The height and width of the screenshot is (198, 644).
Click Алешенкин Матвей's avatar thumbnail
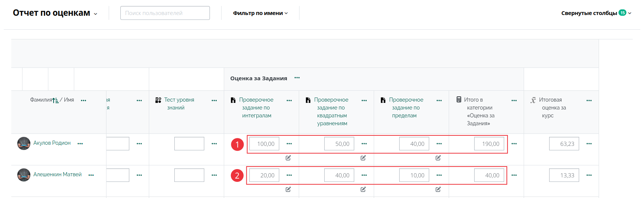tap(24, 175)
